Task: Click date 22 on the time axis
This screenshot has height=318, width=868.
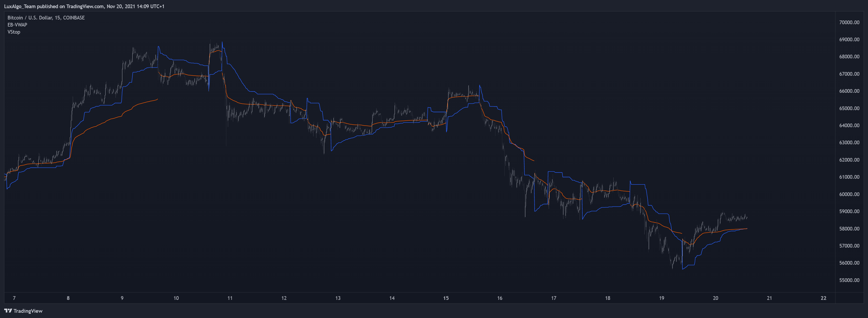Action: (824, 298)
